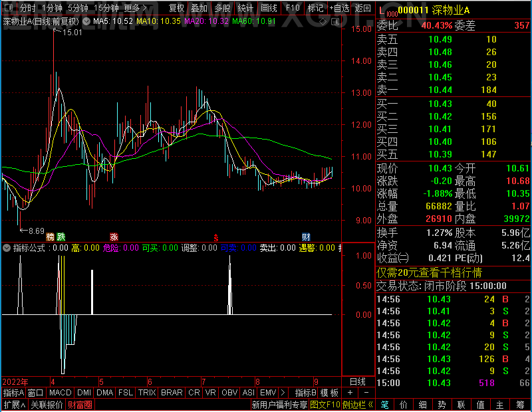
Task: Open the 图文F10 page
Action: pos(325,405)
